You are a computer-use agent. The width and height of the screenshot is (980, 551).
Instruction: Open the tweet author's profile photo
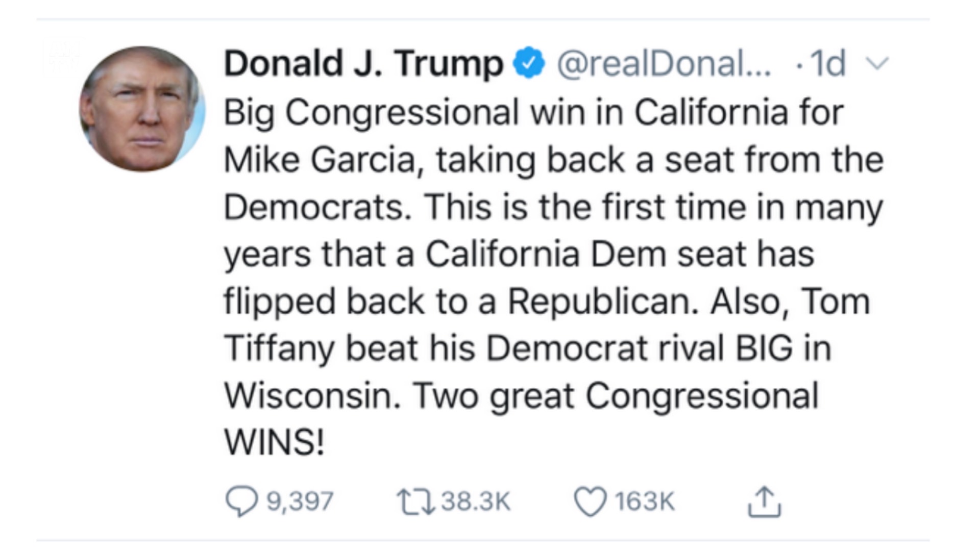[x=142, y=109]
